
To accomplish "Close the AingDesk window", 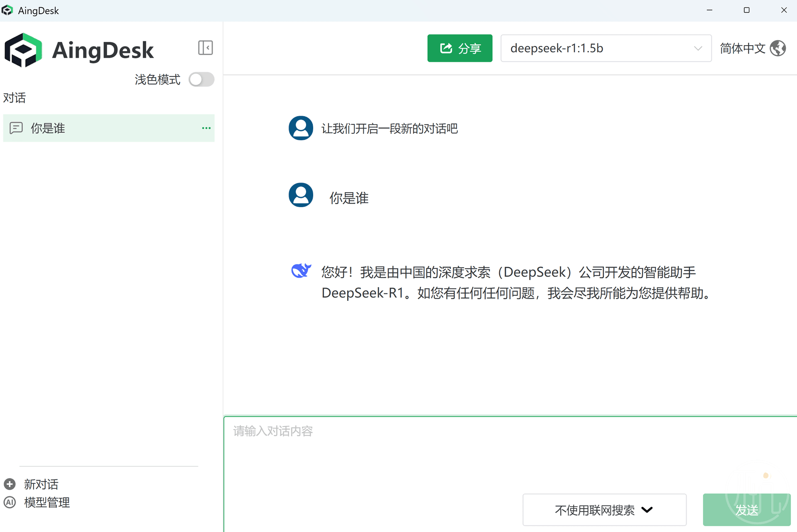I will [784, 10].
